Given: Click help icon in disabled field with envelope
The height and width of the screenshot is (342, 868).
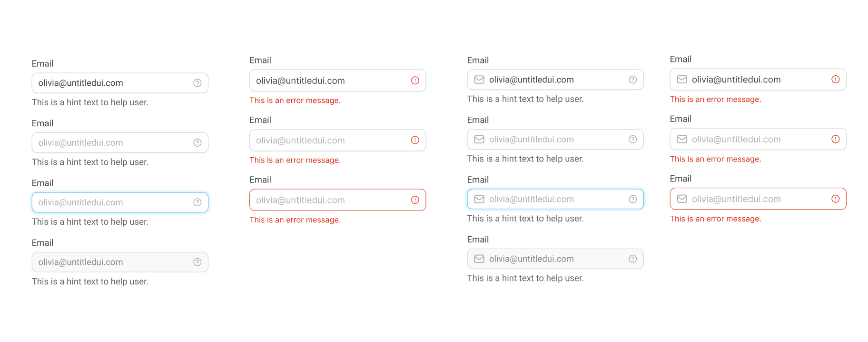Looking at the screenshot, I should 633,259.
